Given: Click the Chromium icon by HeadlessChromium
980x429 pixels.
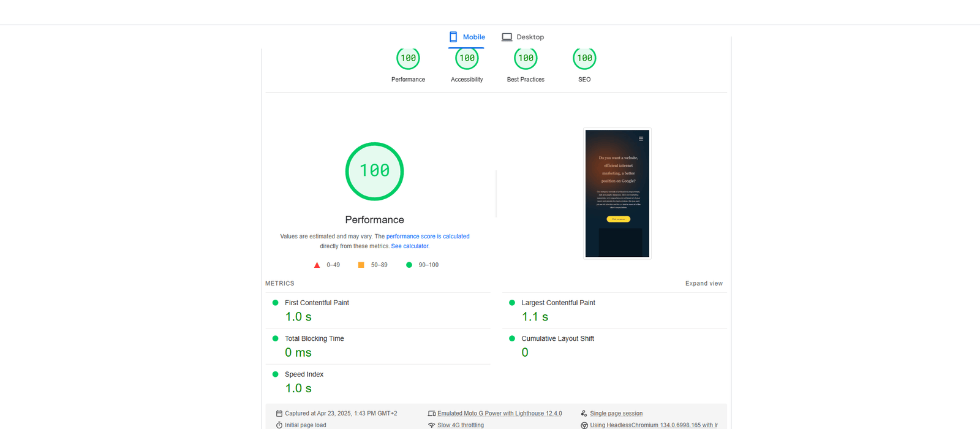Looking at the screenshot, I should coord(584,425).
